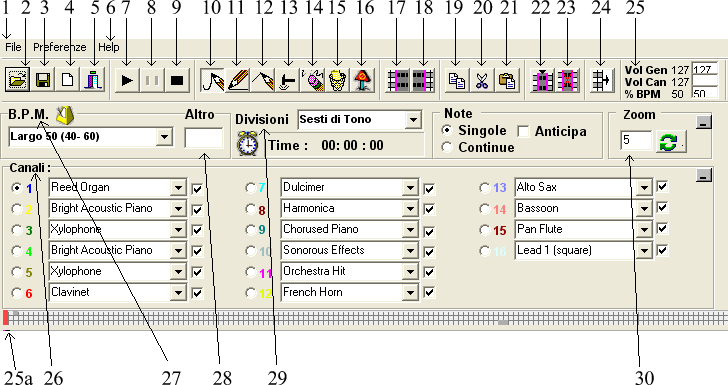
Task: Uncheck the Dulcimer channel 7 checkbox
Action: coord(429,189)
